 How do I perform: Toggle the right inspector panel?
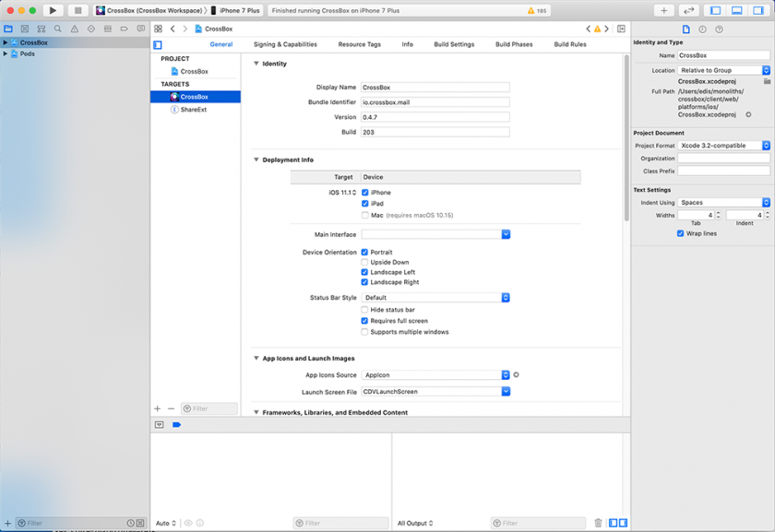pos(758,10)
